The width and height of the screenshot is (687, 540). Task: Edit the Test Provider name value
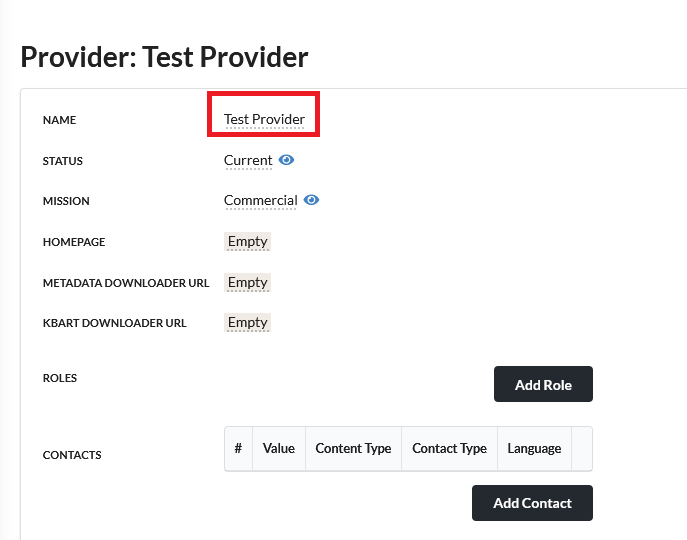(264, 119)
